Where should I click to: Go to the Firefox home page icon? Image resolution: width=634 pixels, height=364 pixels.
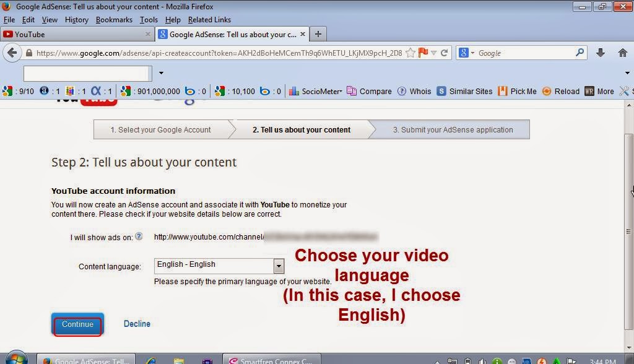(x=623, y=53)
